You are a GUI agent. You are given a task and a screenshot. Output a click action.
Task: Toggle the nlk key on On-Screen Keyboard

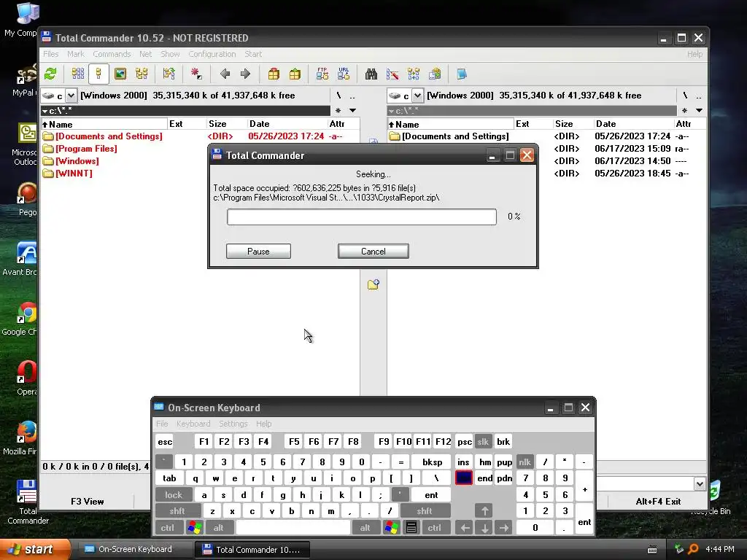[525, 462]
